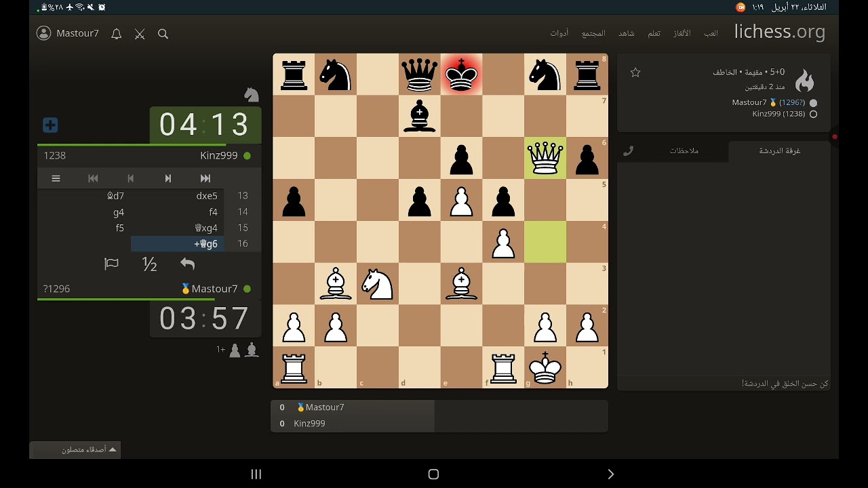This screenshot has width=868, height=488.
Task: Select black move f5 in move list
Action: click(84, 228)
